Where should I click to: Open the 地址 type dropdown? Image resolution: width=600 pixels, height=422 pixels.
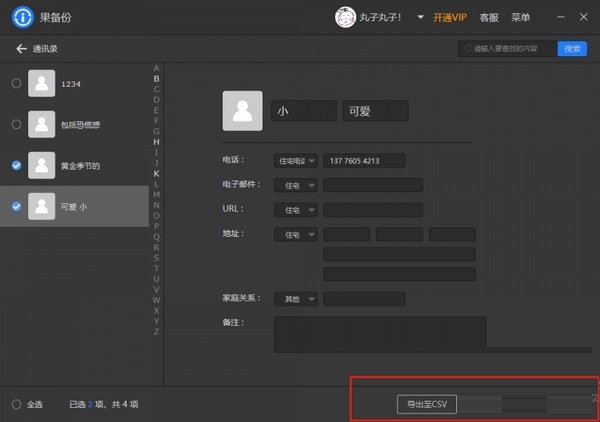[296, 235]
